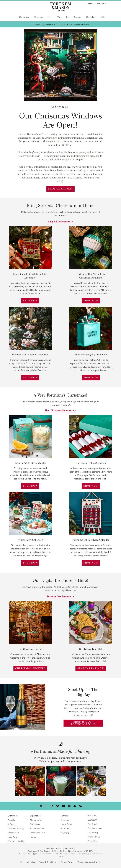121x868 pixels.
Task: Click the SHOP CHRISTMAS red button
Action: 61,189
